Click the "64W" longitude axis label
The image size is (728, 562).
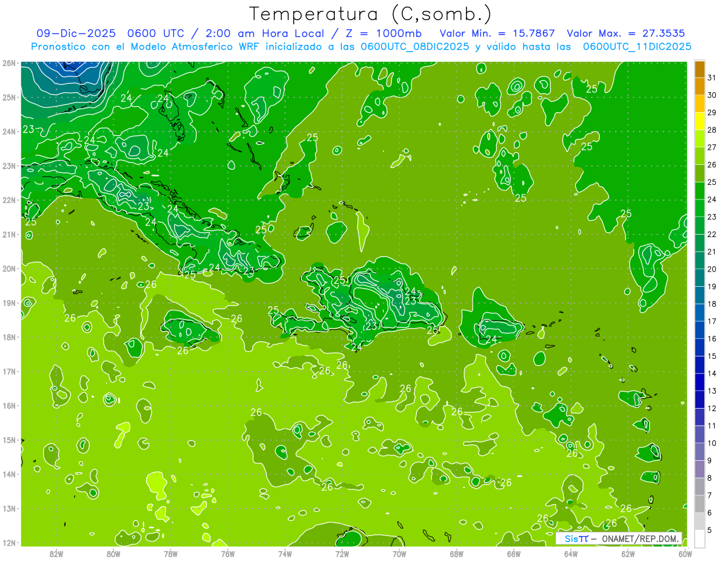tap(571, 554)
